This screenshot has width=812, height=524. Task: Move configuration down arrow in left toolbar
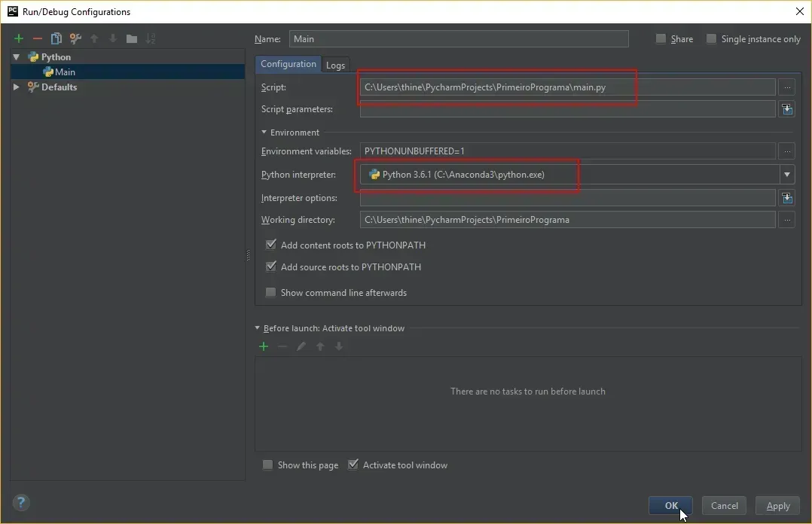[113, 38]
